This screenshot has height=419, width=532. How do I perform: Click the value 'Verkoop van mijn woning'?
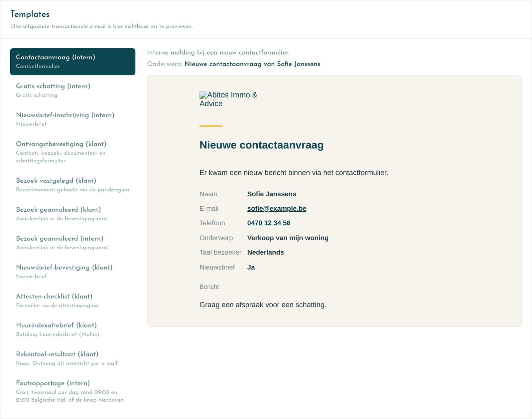point(288,238)
